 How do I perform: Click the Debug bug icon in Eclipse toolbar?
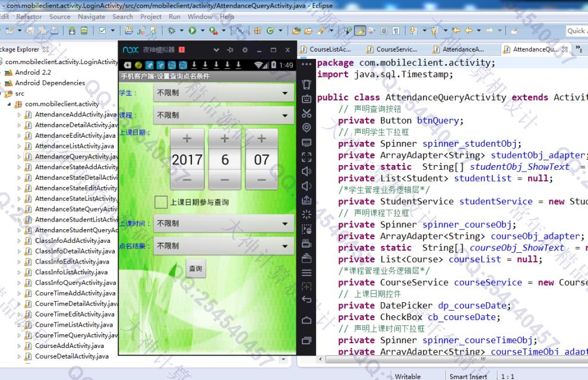(x=172, y=30)
